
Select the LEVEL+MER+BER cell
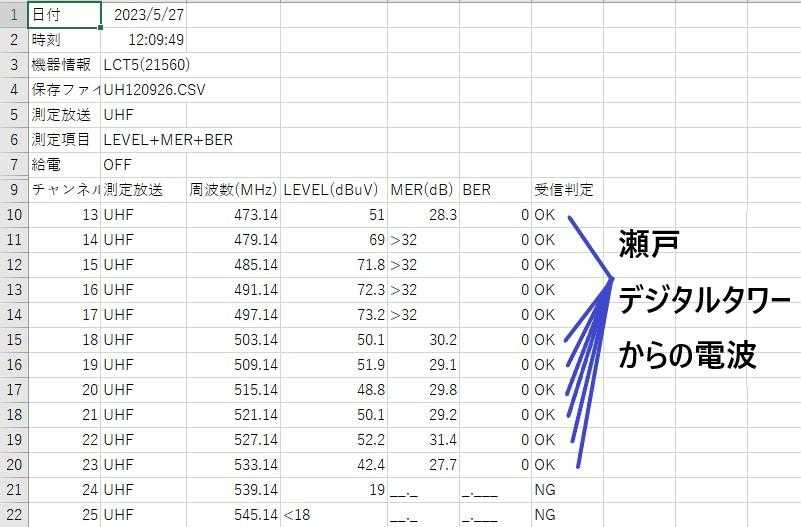[167, 140]
